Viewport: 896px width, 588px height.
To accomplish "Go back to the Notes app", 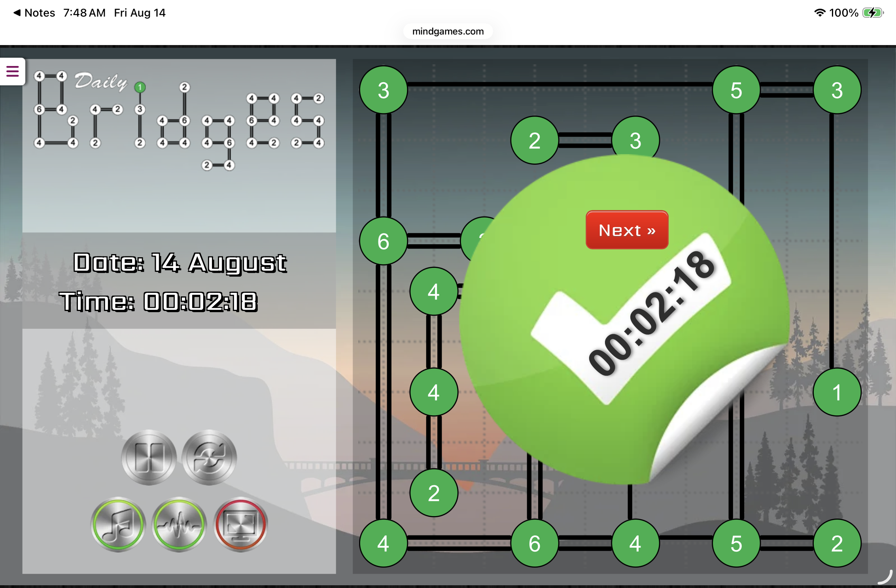I will 34,13.
